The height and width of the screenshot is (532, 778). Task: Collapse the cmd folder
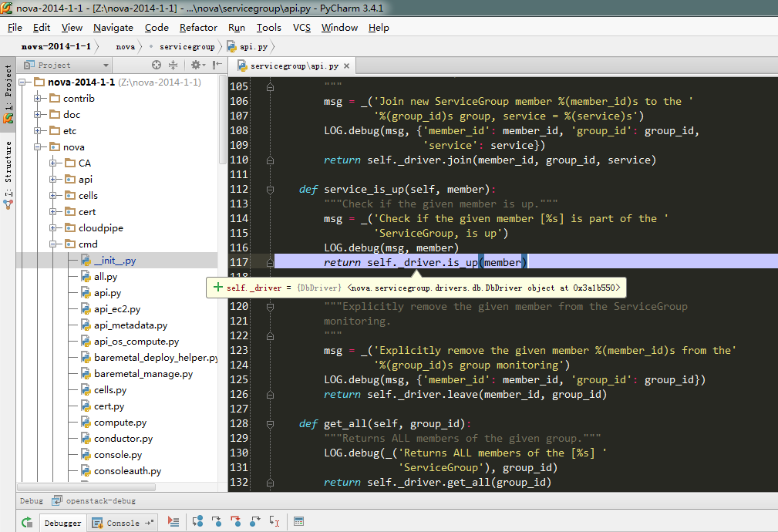53,244
